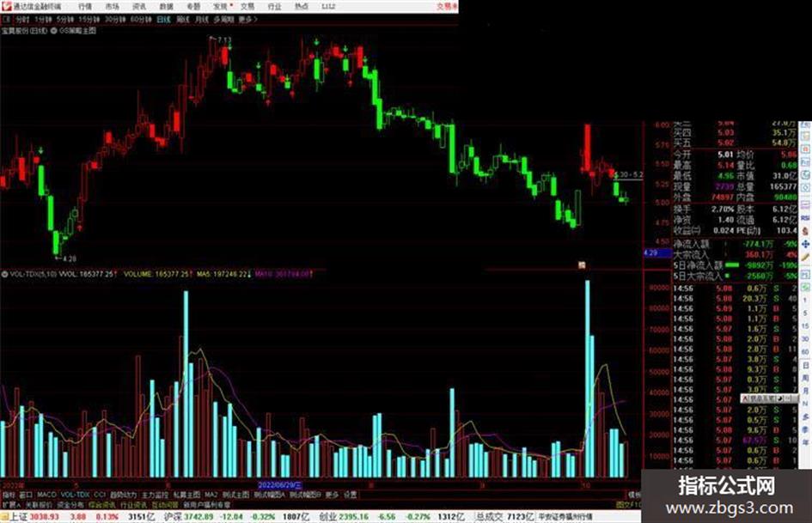The height and width of the screenshot is (523, 812).
Task: Click the sidebar icon labeled 日
Action: pyautogui.click(x=805, y=366)
